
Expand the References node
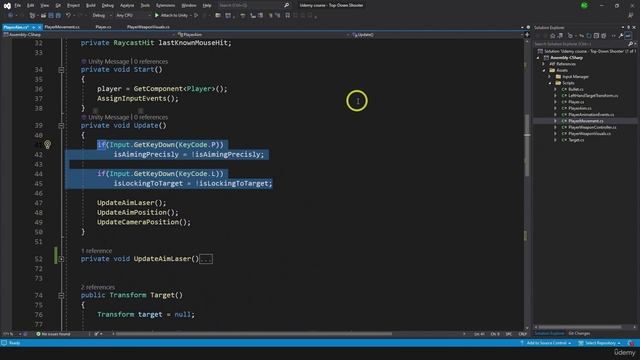pos(543,64)
